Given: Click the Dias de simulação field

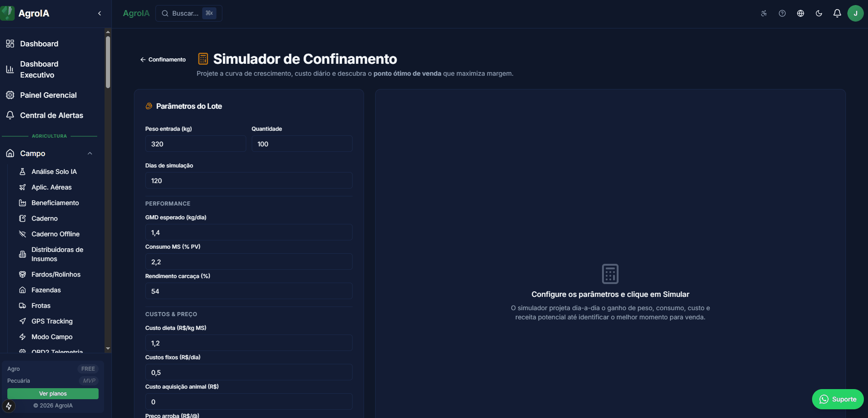Looking at the screenshot, I should point(249,180).
